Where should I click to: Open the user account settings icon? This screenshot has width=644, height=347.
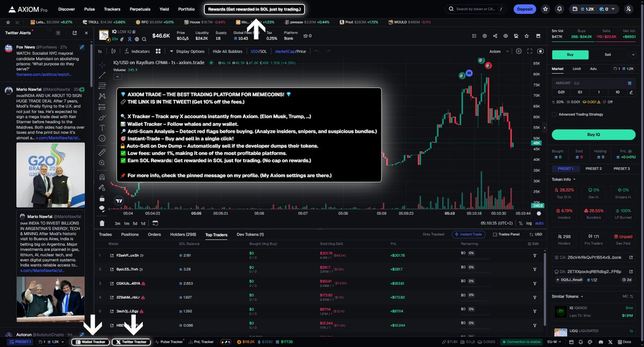(x=629, y=9)
